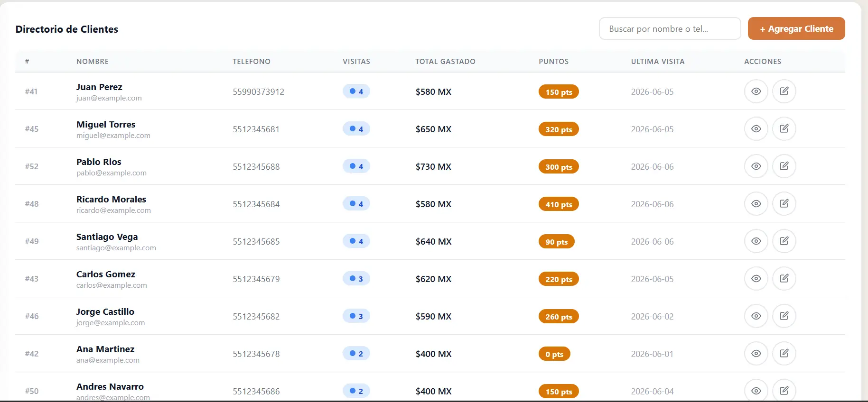
Task: Select the name Ana Martinez
Action: click(105, 349)
